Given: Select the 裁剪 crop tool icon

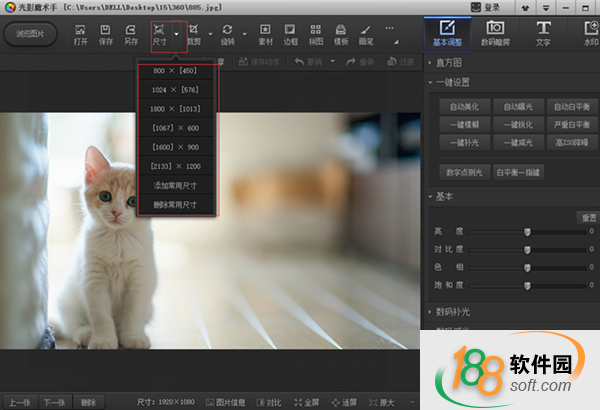Looking at the screenshot, I should pos(194,34).
